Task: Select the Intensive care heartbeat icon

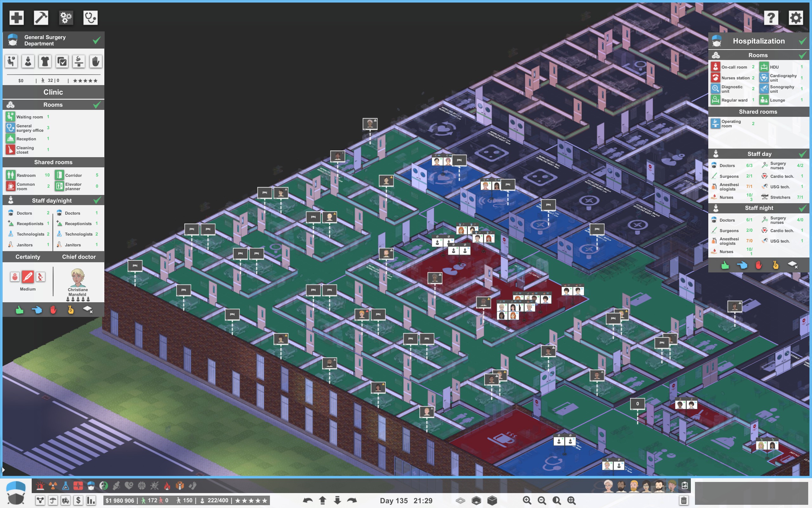Action: tap(78, 485)
